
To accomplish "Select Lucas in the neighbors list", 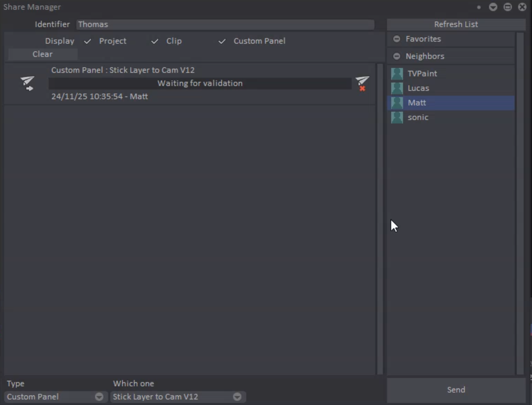I will click(x=418, y=88).
